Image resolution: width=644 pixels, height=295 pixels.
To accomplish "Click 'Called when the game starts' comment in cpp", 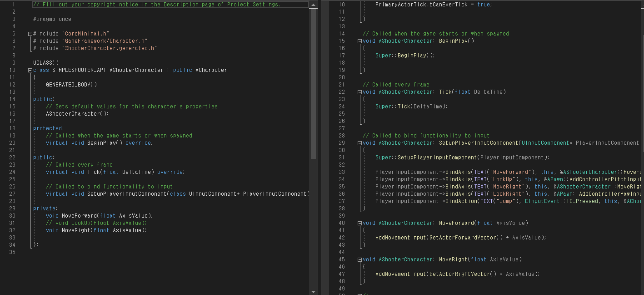I will click(x=436, y=34).
